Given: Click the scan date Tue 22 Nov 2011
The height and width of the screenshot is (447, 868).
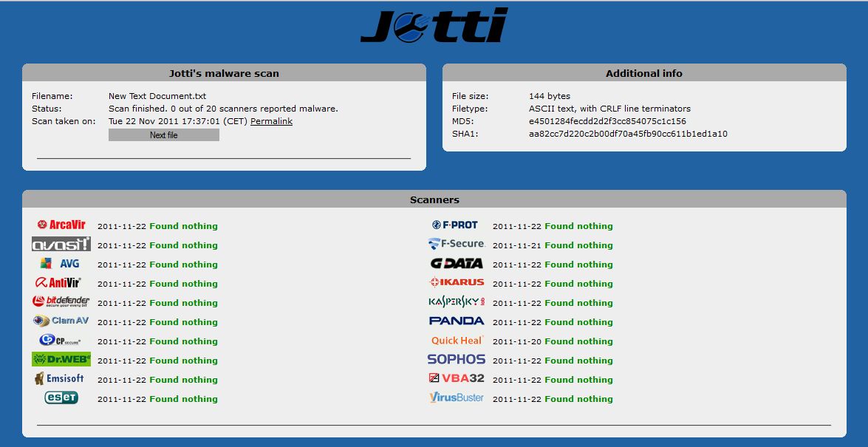Looking at the screenshot, I should click(141, 121).
